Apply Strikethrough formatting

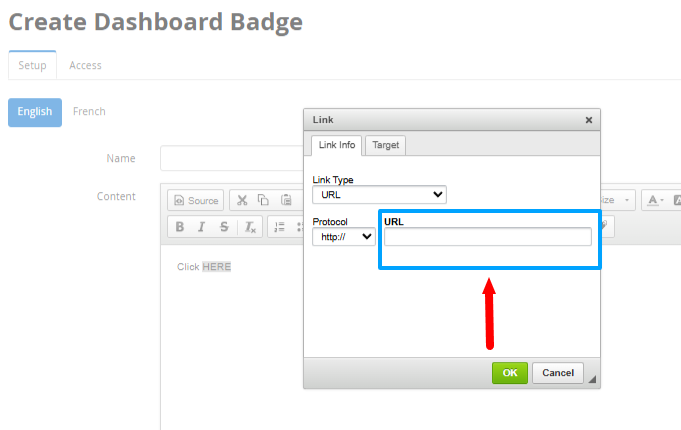pyautogui.click(x=224, y=227)
